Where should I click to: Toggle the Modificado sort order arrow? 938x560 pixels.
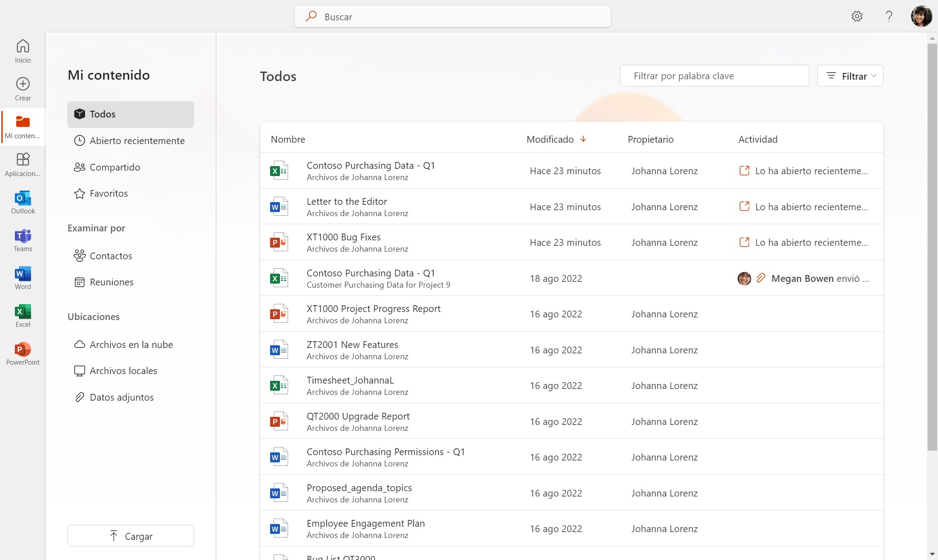click(584, 139)
